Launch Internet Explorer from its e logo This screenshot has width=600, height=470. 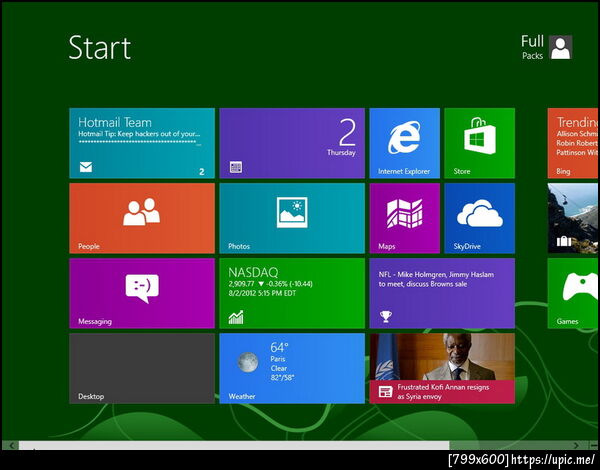404,137
